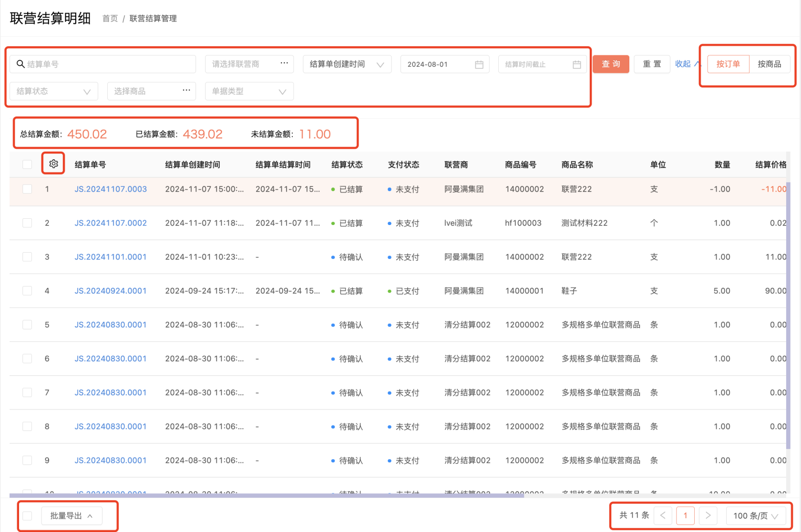Click the 90.00 settlement price in row 4

(x=776, y=290)
